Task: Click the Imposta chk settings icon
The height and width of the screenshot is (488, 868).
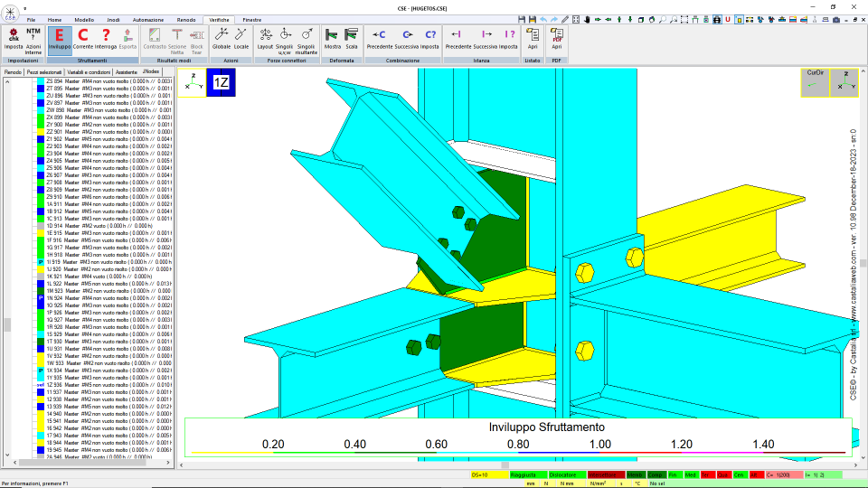Action: point(14,39)
